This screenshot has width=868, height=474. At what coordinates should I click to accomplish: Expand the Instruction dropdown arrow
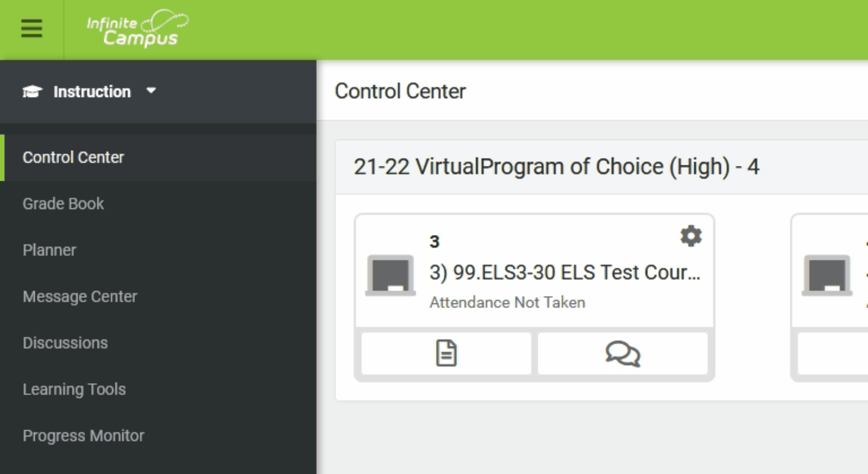151,91
